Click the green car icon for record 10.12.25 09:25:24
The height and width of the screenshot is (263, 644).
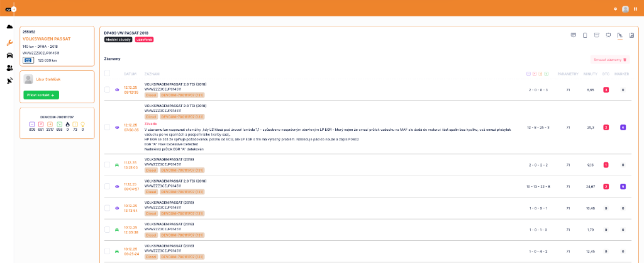coord(117,251)
